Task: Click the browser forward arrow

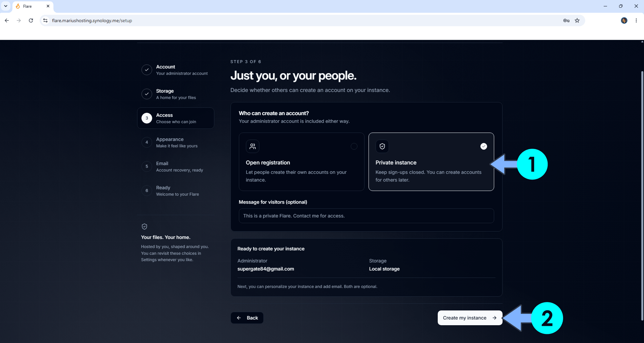Action: click(19, 20)
